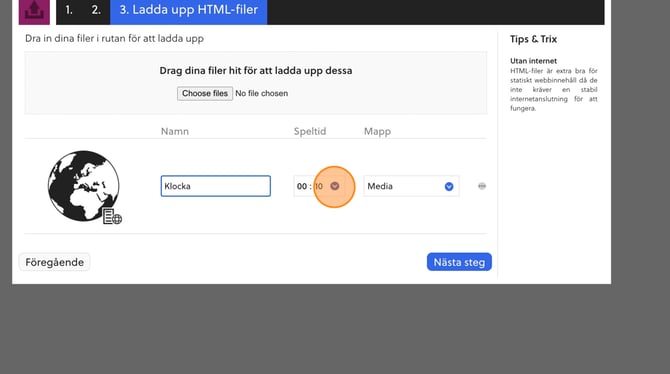
Task: Open the Media folder dropdown
Action: 411,186
